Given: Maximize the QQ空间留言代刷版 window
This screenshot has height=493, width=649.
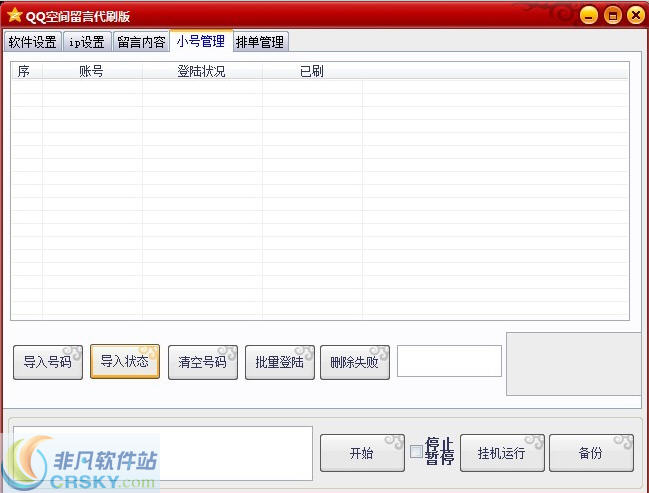Looking at the screenshot, I should pos(613,15).
